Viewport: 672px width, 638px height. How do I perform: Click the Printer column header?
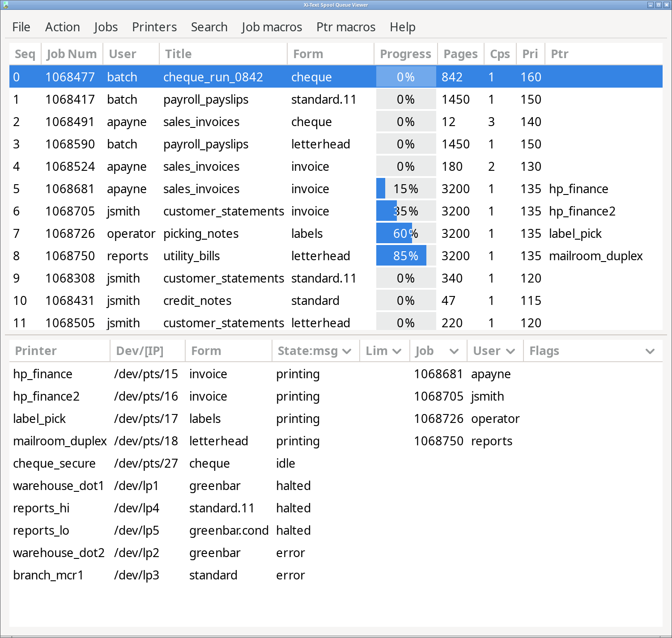[x=60, y=351]
